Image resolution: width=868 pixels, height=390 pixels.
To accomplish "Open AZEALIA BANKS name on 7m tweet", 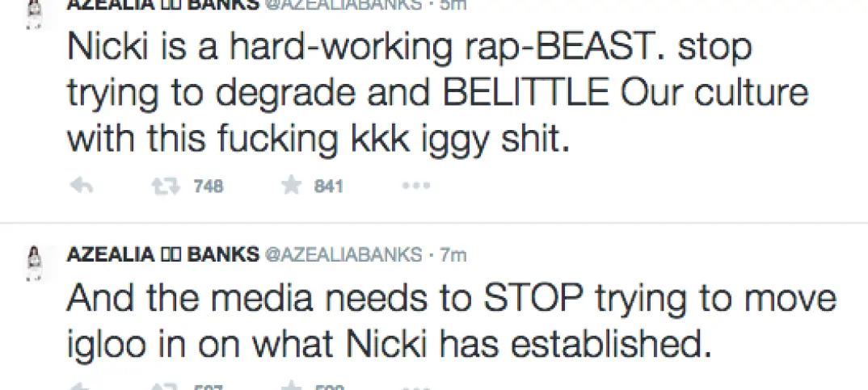I will tap(162, 254).
